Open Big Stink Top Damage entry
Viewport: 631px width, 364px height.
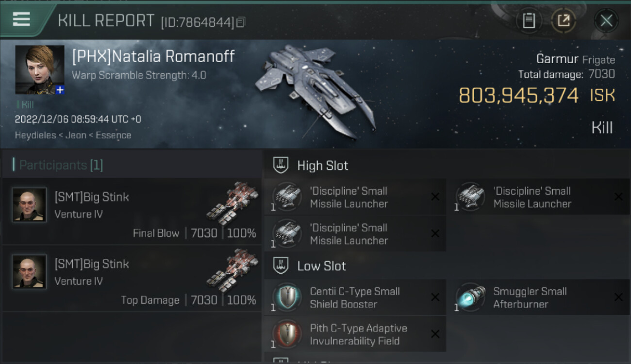(x=132, y=278)
